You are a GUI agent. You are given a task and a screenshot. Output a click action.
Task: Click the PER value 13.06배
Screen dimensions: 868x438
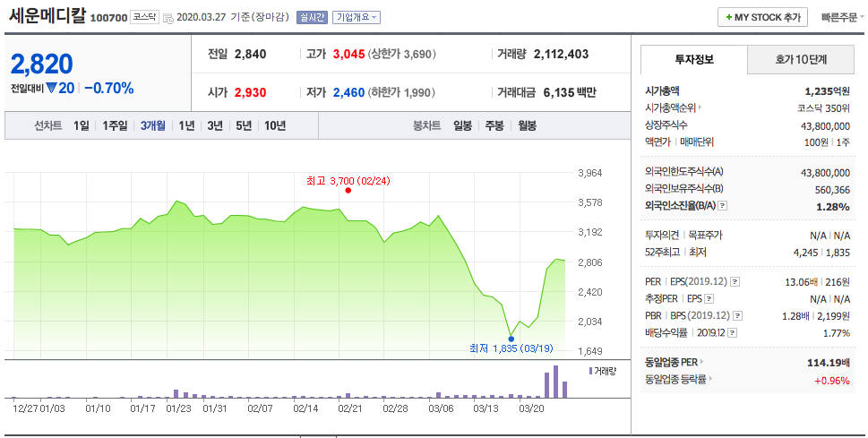tap(801, 282)
